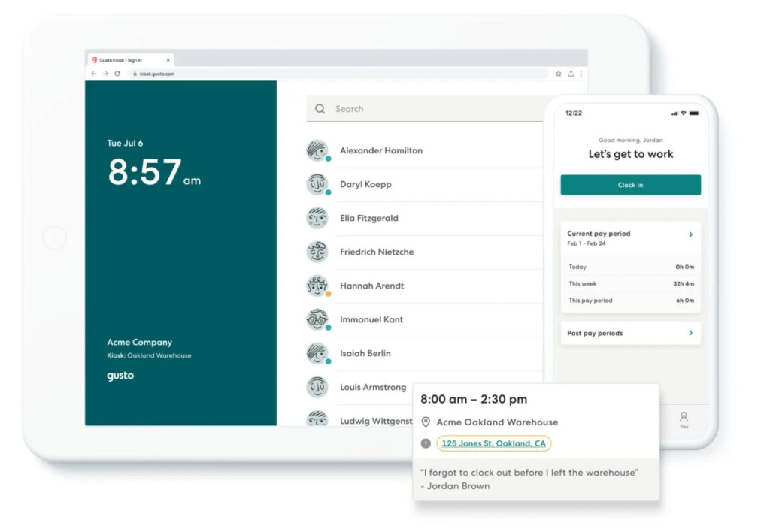The height and width of the screenshot is (532, 770).
Task: Click Ludwig Wittgenstein's avatar
Action: click(317, 418)
